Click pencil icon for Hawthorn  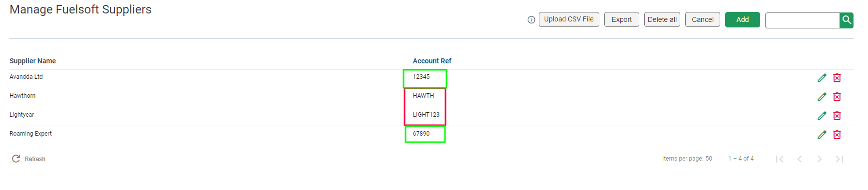pos(822,97)
